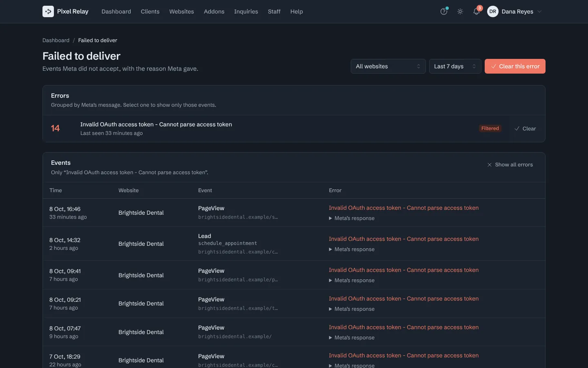Click the Pixel Relay logo icon

pos(48,11)
